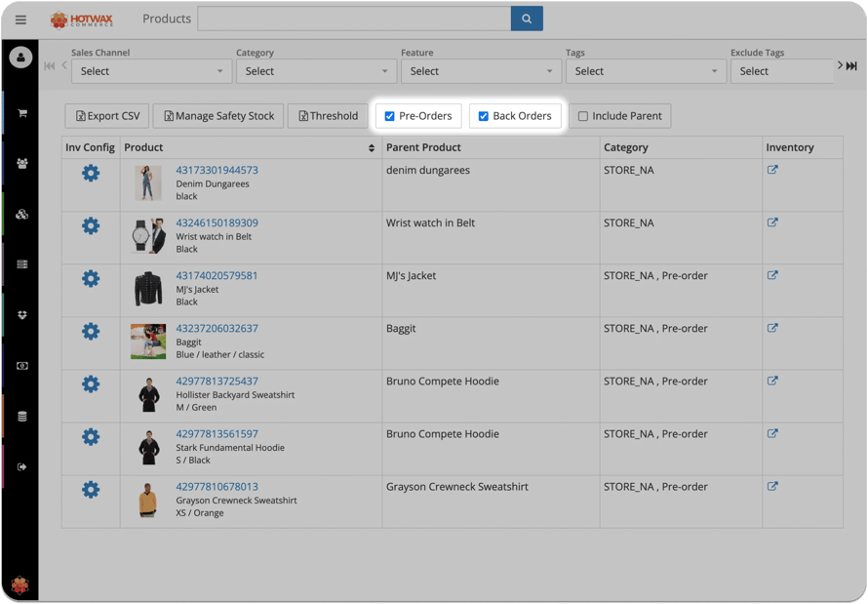Open the dropbox-style sidebar icon

(22, 315)
